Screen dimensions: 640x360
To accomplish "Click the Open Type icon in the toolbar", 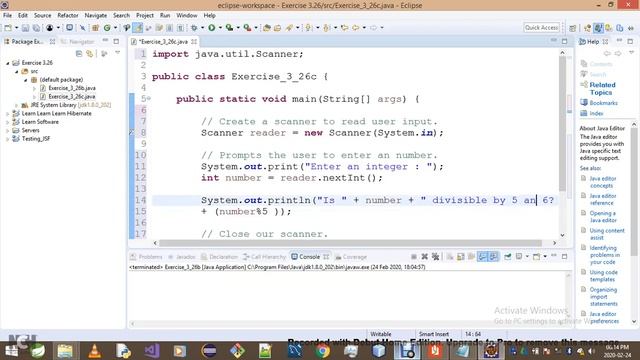I will pos(267,28).
